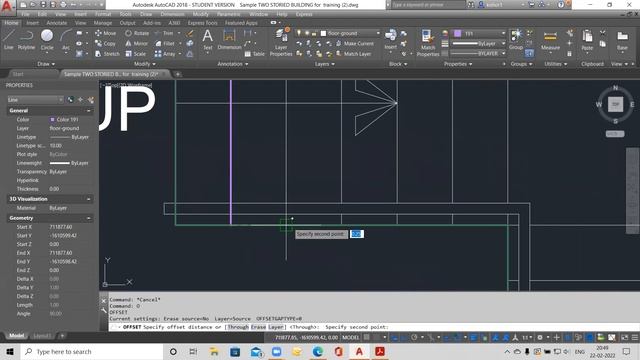Toggle the Quick Select icon in Properties

pyautogui.click(x=90, y=100)
